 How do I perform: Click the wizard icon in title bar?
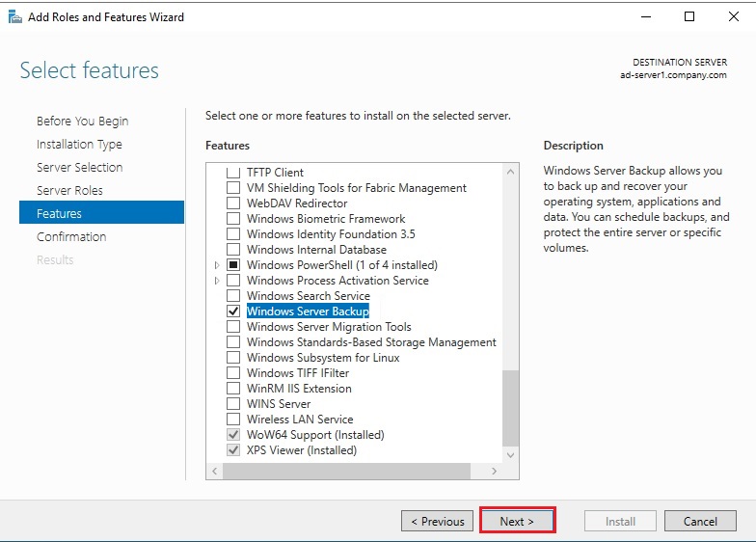click(14, 16)
